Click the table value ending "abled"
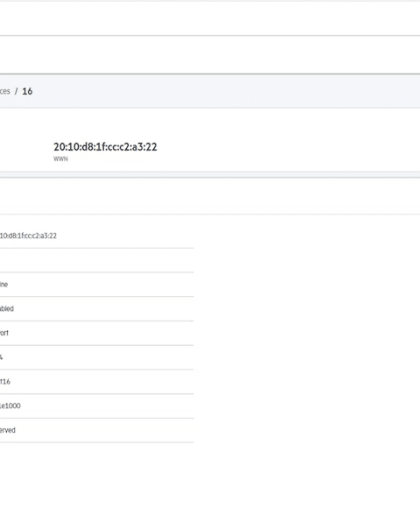The height and width of the screenshot is (515, 420). pos(7,308)
